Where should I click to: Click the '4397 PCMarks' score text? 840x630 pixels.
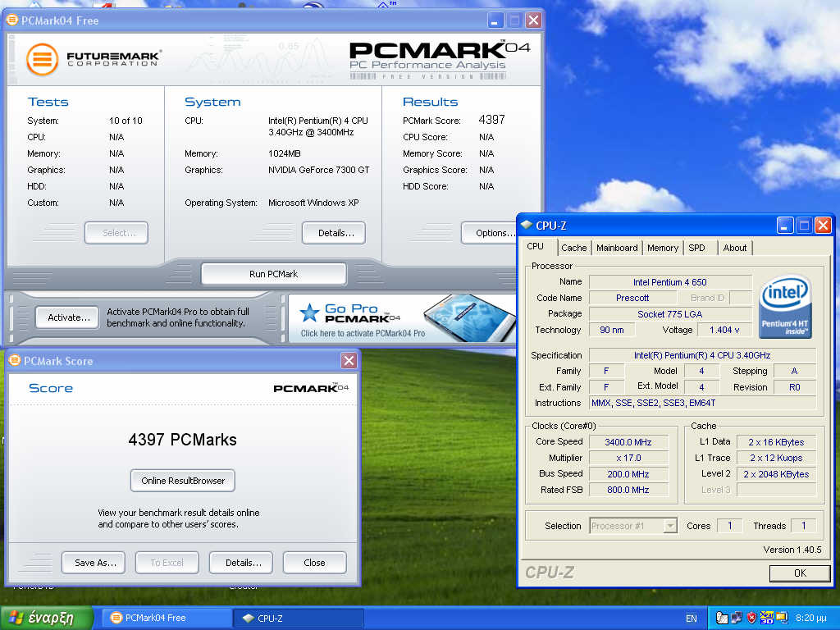[183, 440]
